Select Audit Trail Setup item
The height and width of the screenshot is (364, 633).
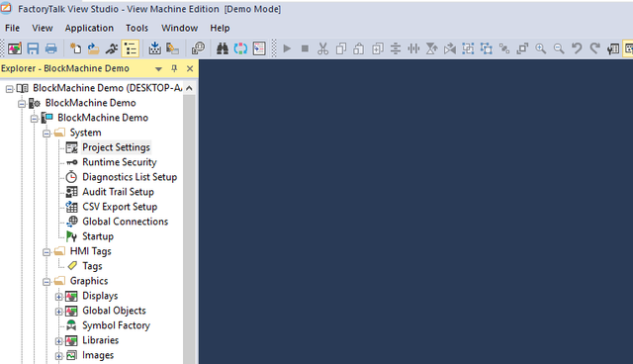pyautogui.click(x=118, y=192)
